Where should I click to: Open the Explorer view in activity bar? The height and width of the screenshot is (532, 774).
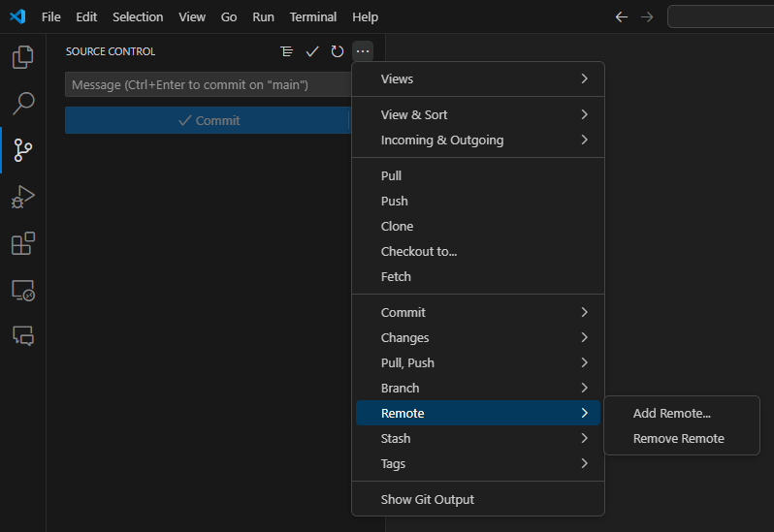22,57
